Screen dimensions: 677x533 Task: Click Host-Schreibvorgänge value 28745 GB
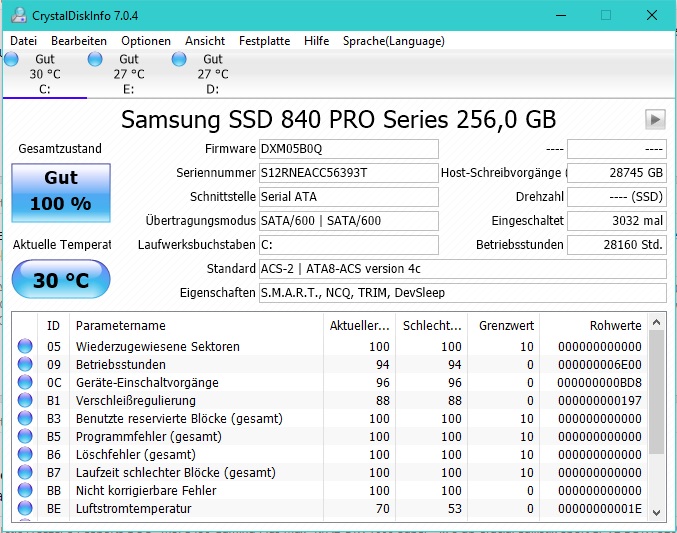pyautogui.click(x=617, y=173)
